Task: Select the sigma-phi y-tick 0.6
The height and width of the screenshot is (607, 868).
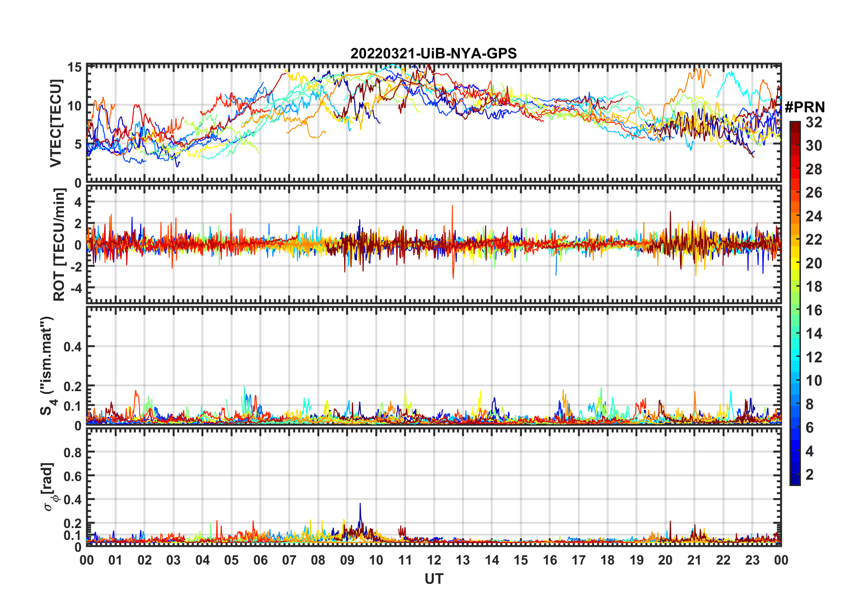Action: [x=73, y=476]
